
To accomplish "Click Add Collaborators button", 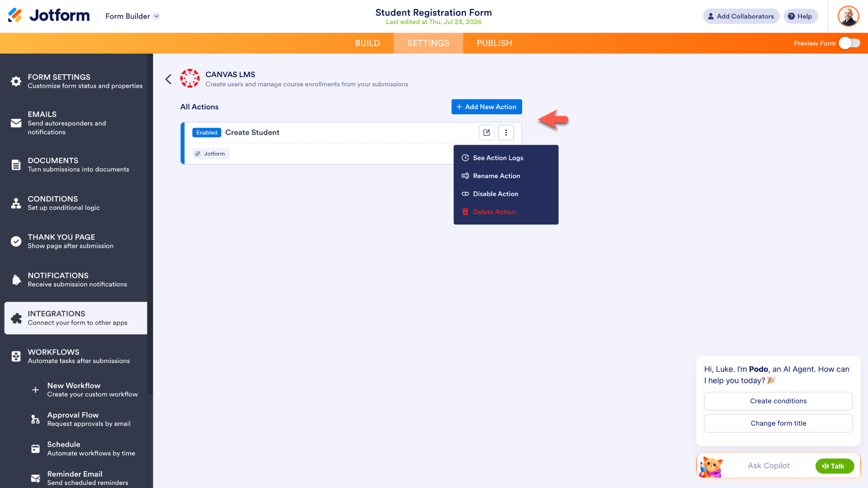I will pyautogui.click(x=741, y=16).
